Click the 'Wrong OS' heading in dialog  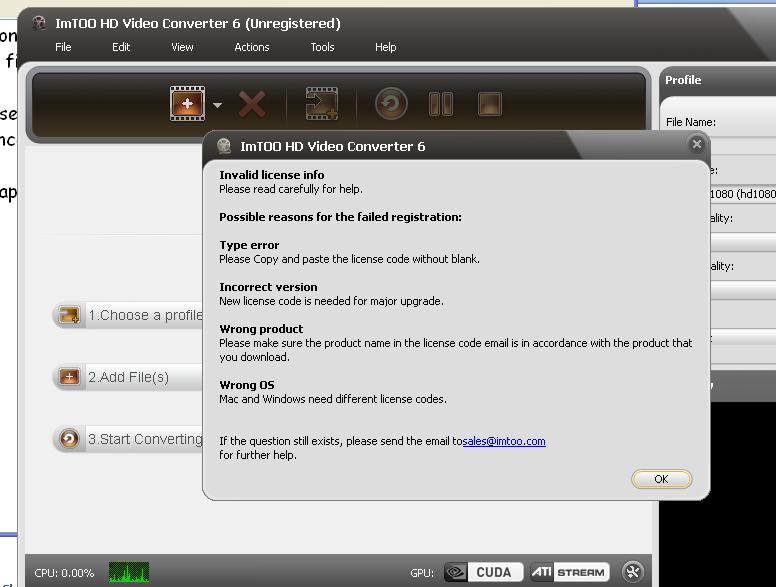click(246, 385)
